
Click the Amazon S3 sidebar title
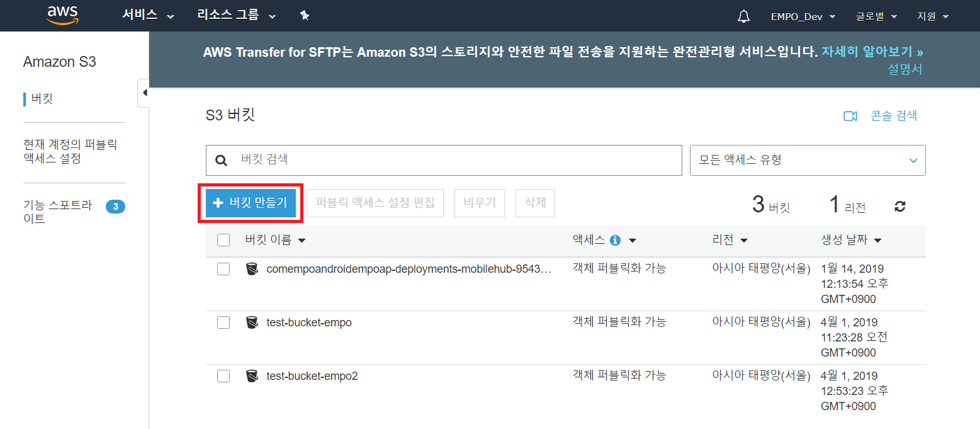point(60,62)
